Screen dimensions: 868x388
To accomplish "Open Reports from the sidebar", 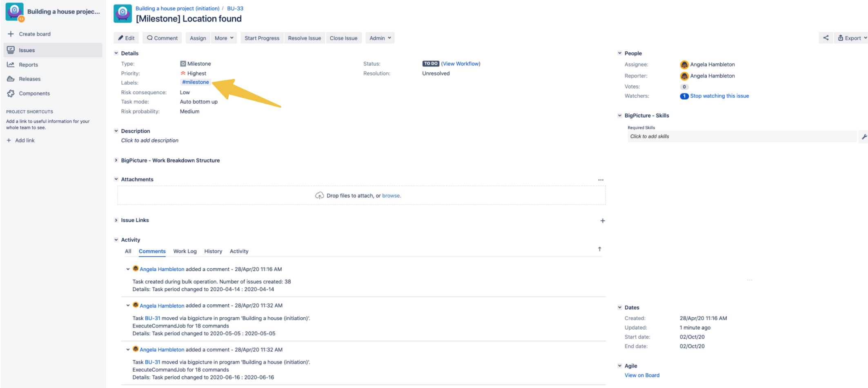I will coord(28,65).
